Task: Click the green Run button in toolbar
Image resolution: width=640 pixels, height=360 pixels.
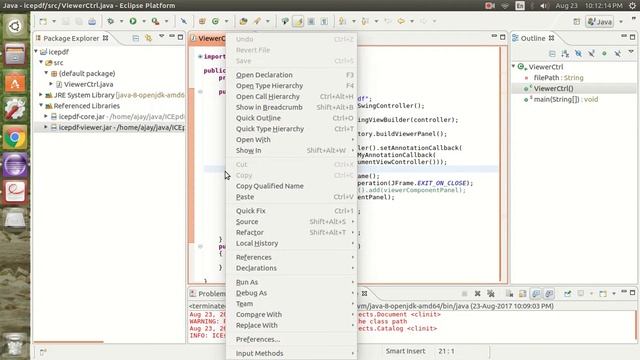Action: [133, 21]
